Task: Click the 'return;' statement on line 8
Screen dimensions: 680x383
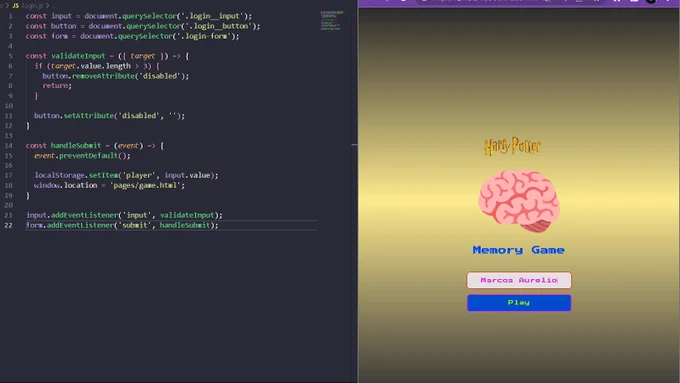Action: point(57,85)
